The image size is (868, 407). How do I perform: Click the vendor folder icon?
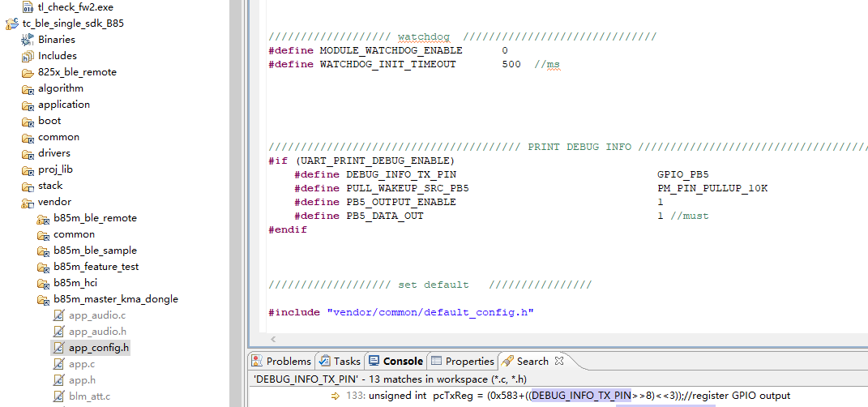pyautogui.click(x=28, y=202)
